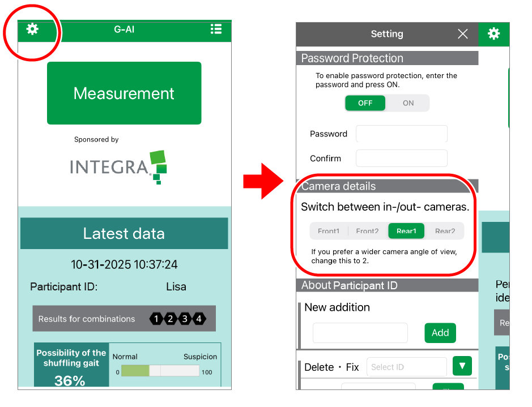The width and height of the screenshot is (532, 407).
Task: Select combination result hexagon 1
Action: click(156, 319)
